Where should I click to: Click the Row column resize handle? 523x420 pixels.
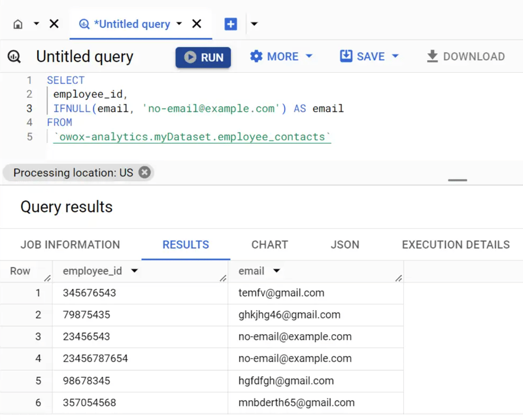(48, 278)
